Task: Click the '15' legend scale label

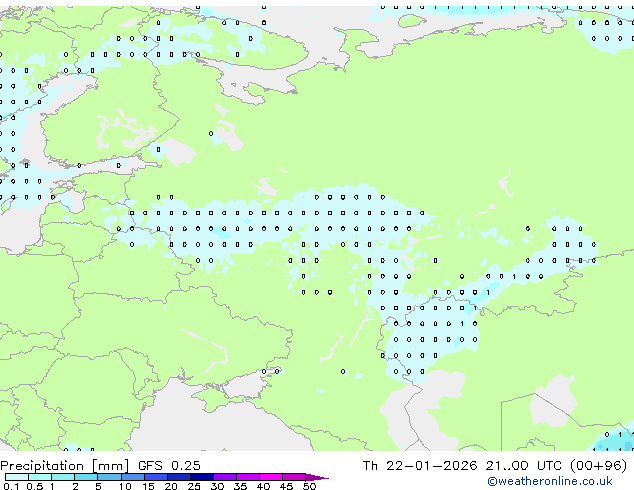Action: 148,486
